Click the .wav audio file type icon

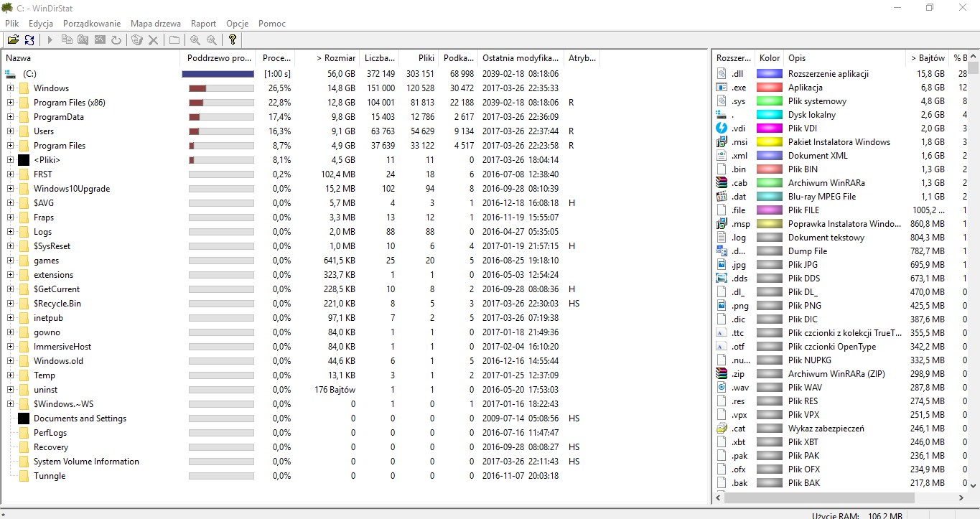click(x=722, y=387)
